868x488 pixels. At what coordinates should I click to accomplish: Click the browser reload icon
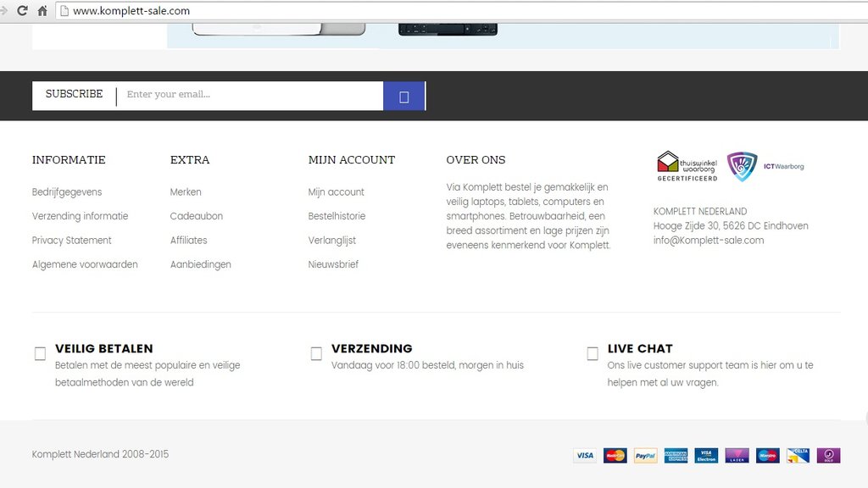pos(22,11)
